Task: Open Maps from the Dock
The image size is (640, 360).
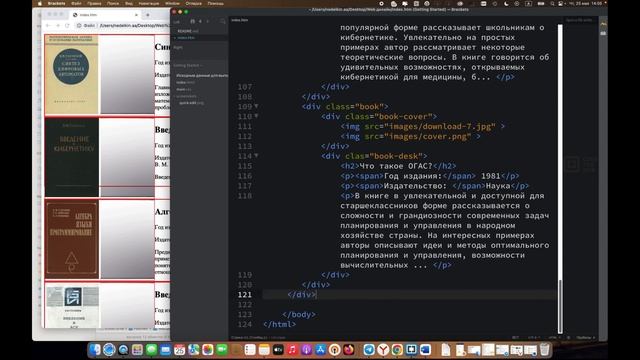Action: [193, 349]
